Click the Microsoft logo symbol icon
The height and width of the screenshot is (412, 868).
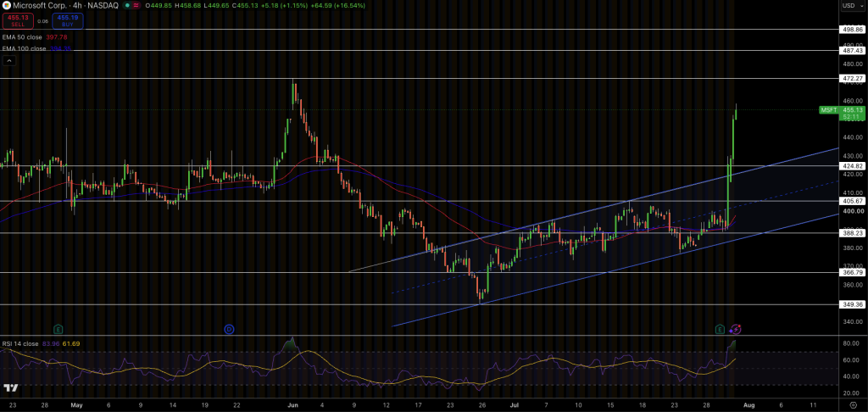click(x=5, y=5)
